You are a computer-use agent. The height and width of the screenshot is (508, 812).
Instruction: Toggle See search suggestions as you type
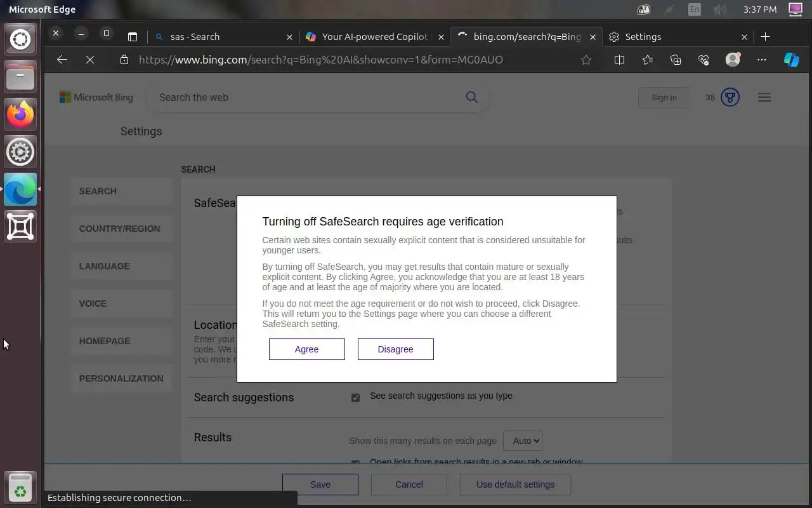pyautogui.click(x=355, y=398)
